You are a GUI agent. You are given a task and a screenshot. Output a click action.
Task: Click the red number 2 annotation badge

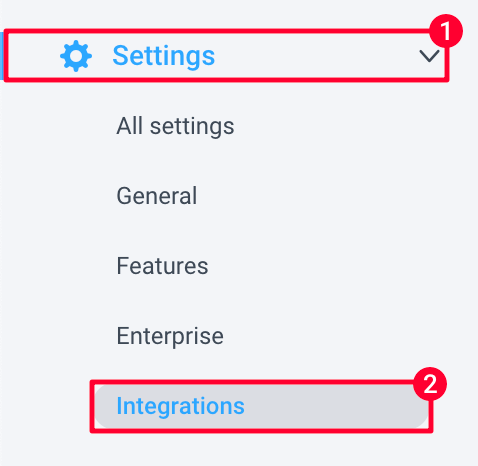(430, 384)
